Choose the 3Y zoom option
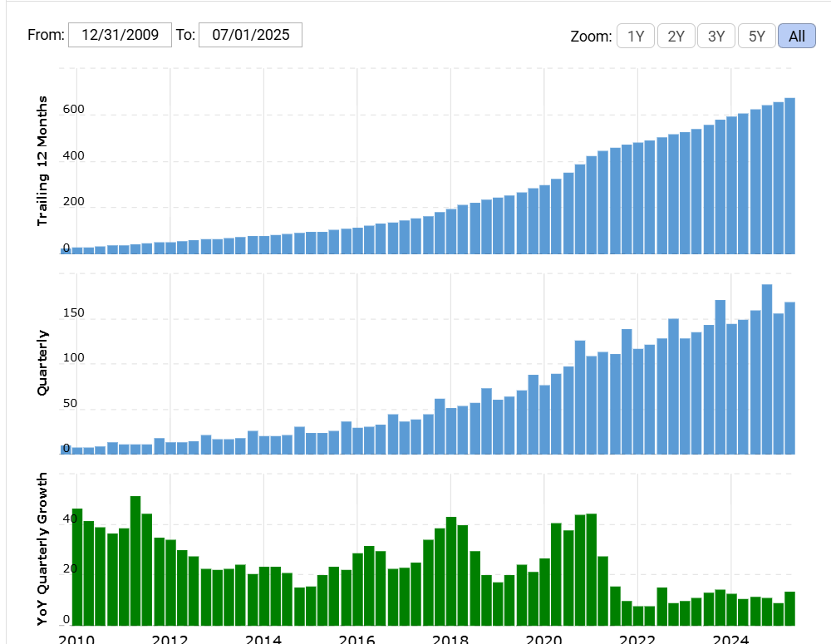The width and height of the screenshot is (831, 644). click(x=716, y=36)
